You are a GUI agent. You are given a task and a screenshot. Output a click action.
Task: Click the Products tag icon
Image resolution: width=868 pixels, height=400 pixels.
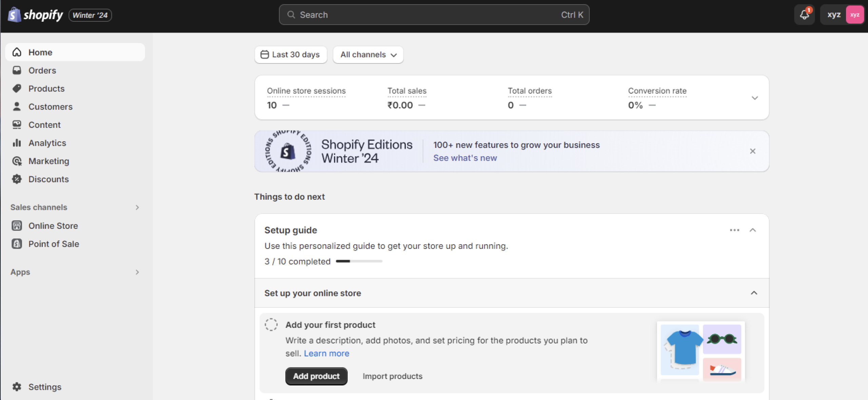[x=17, y=88]
